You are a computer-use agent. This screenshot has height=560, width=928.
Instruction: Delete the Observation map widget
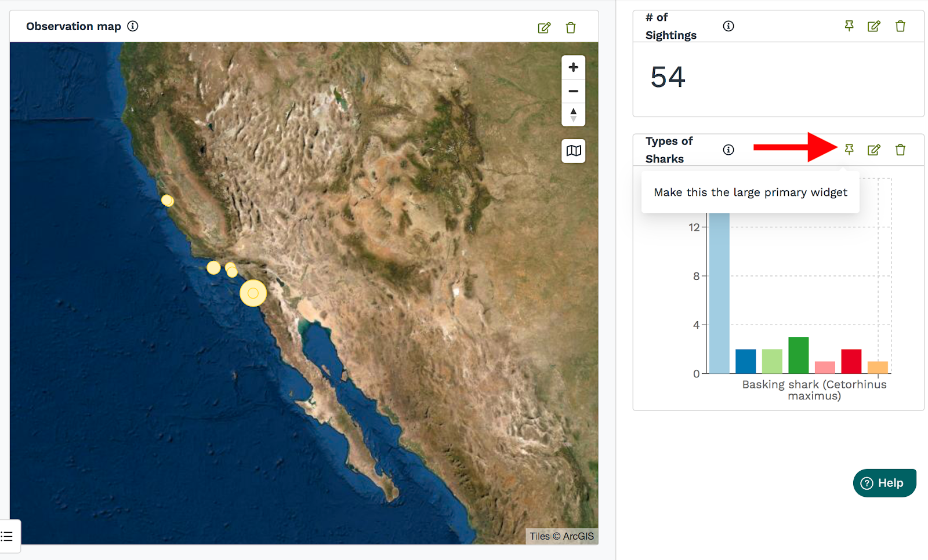571,28
